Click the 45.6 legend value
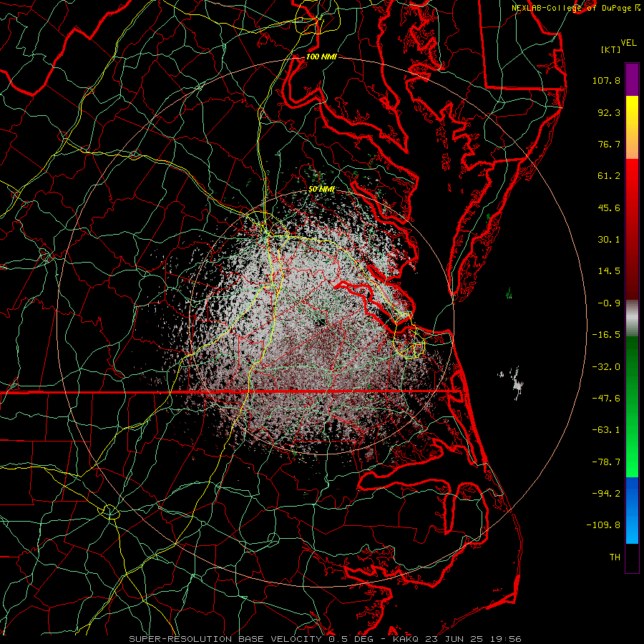 [609, 208]
